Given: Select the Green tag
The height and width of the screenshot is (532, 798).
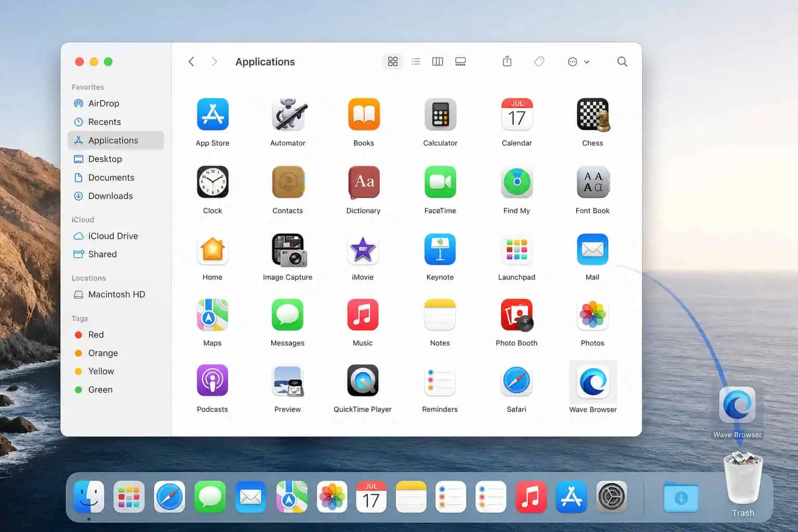Looking at the screenshot, I should [x=116, y=390].
